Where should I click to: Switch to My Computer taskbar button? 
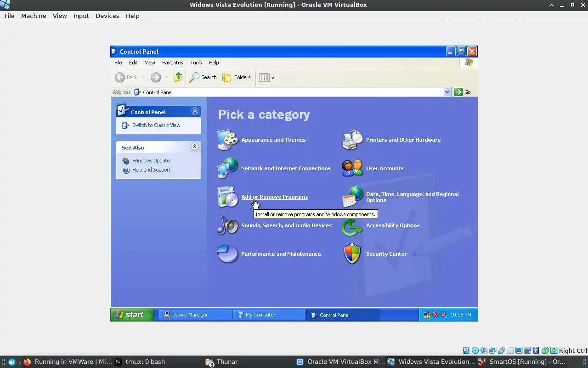[x=269, y=315]
